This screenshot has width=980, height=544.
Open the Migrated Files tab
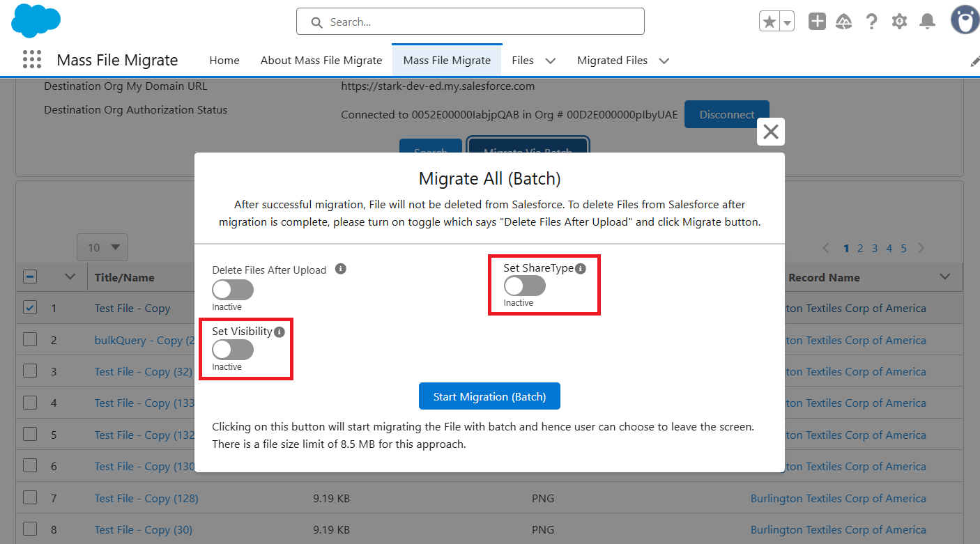(612, 61)
